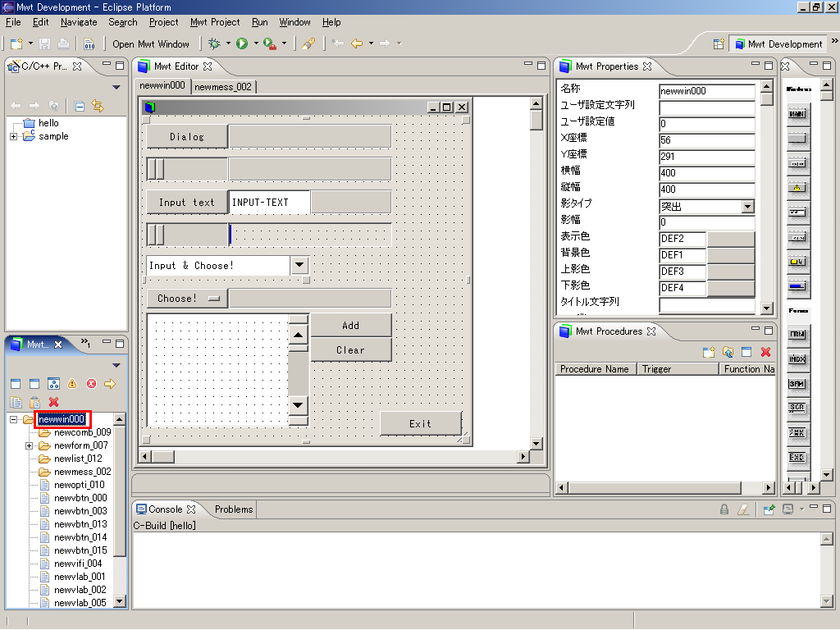Open the Debug button dropdown arrow

[x=228, y=43]
